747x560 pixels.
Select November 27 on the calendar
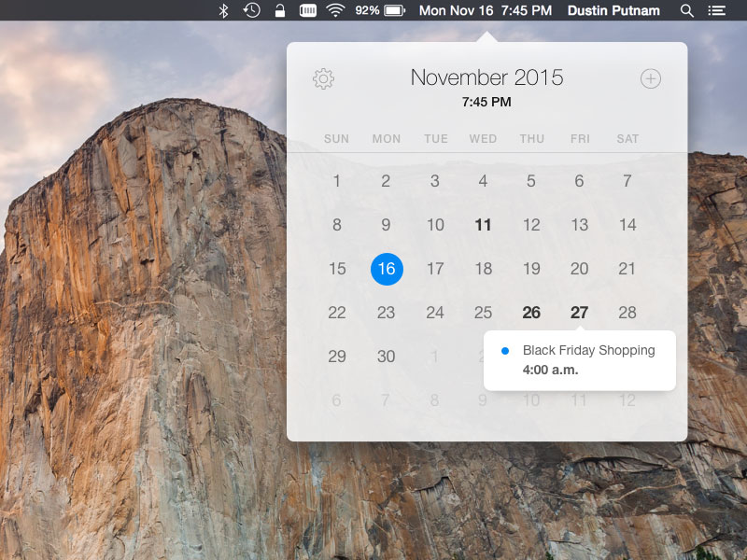[579, 313]
